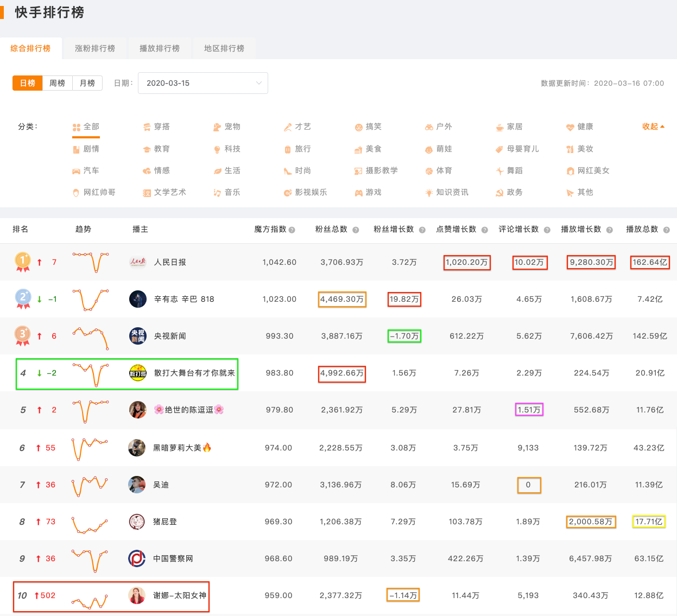Click help icon next to 播放总数
677x616 pixels.
[x=667, y=230]
